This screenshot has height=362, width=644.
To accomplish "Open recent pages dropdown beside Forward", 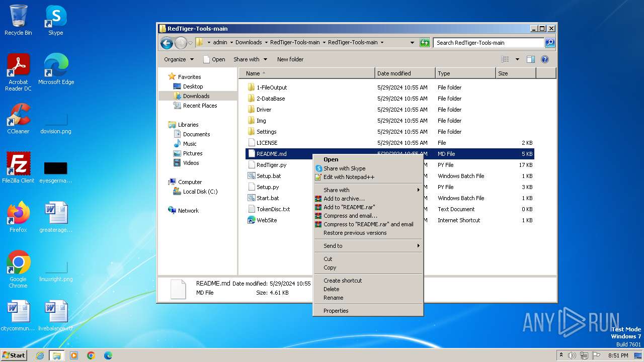I will click(x=190, y=43).
